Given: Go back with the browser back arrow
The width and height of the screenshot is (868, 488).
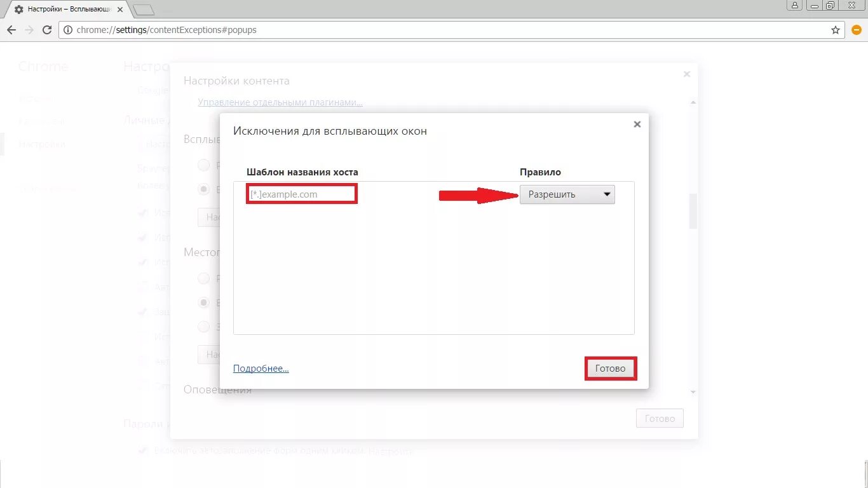Looking at the screenshot, I should (11, 30).
